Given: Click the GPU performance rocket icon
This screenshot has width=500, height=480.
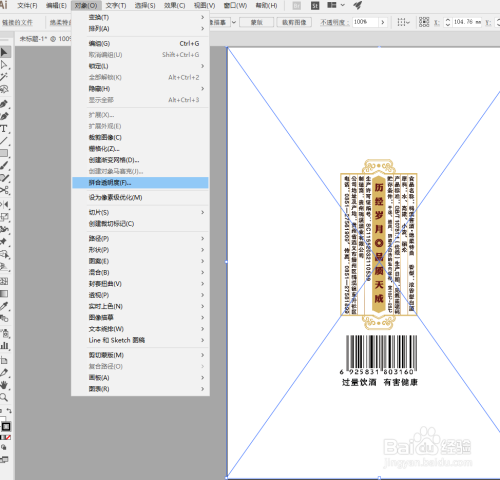Looking at the screenshot, I should [x=358, y=5].
